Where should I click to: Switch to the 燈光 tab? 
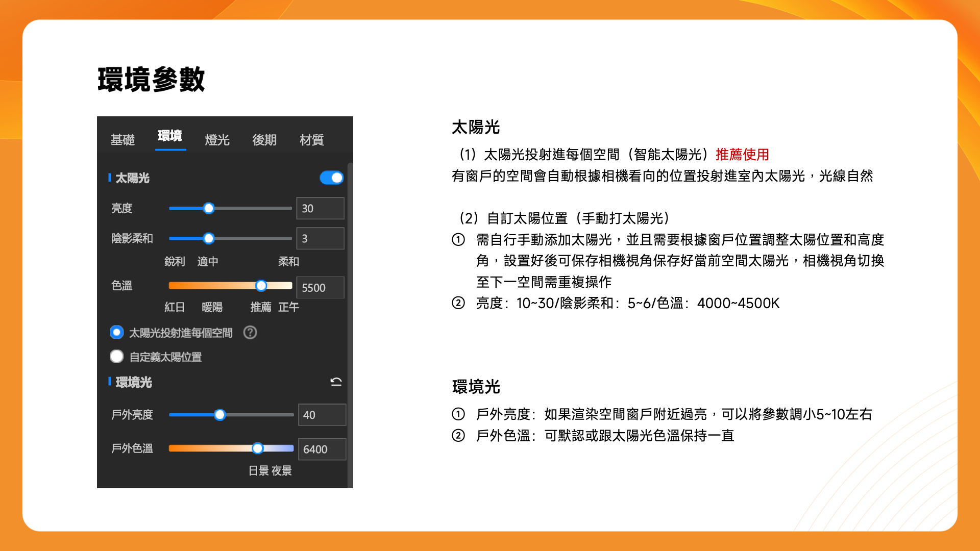click(217, 140)
